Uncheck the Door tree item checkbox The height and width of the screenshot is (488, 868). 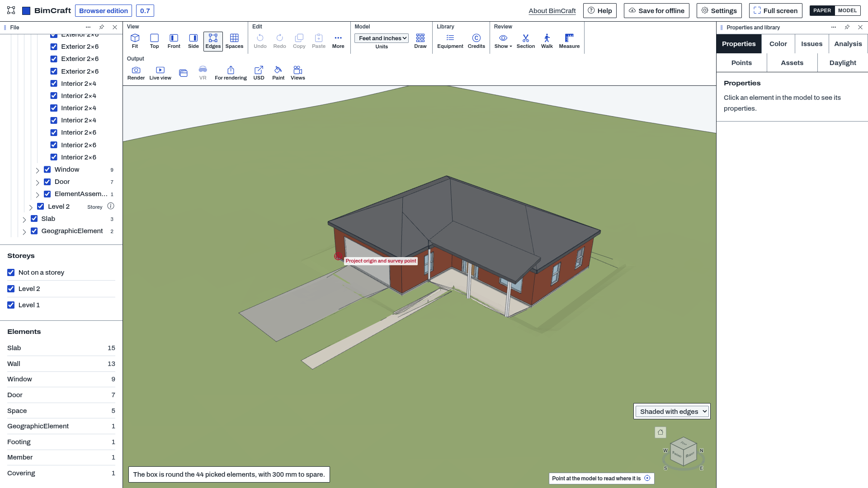(x=47, y=182)
